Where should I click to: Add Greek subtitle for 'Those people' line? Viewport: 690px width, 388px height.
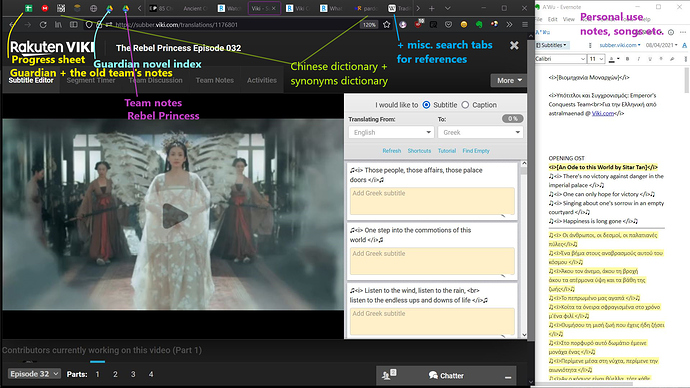[433, 201]
